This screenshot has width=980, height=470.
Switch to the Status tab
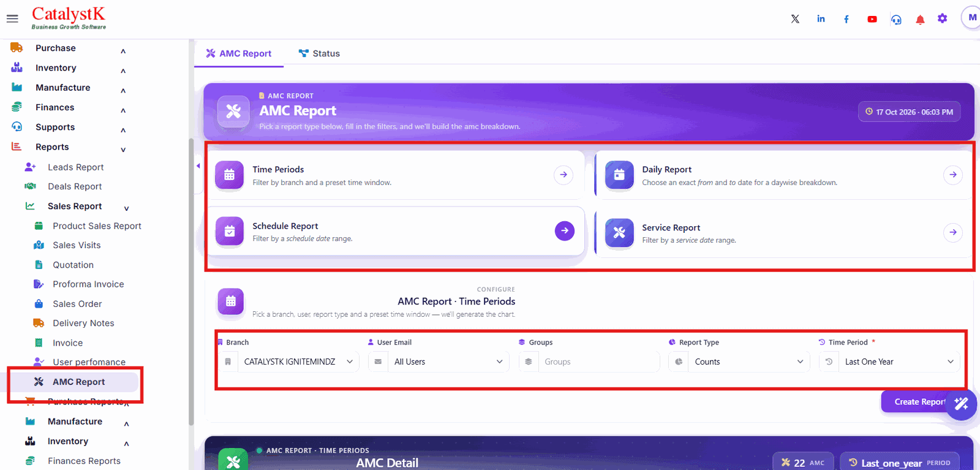(x=319, y=53)
